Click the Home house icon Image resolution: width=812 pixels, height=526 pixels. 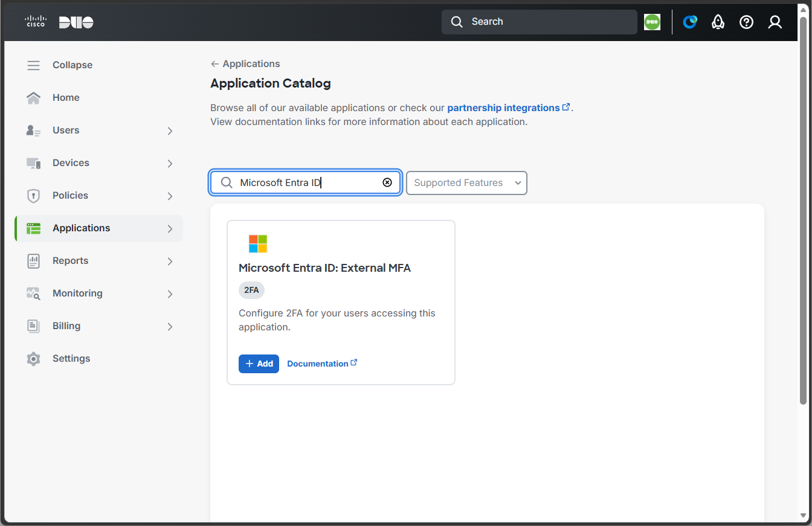click(34, 98)
